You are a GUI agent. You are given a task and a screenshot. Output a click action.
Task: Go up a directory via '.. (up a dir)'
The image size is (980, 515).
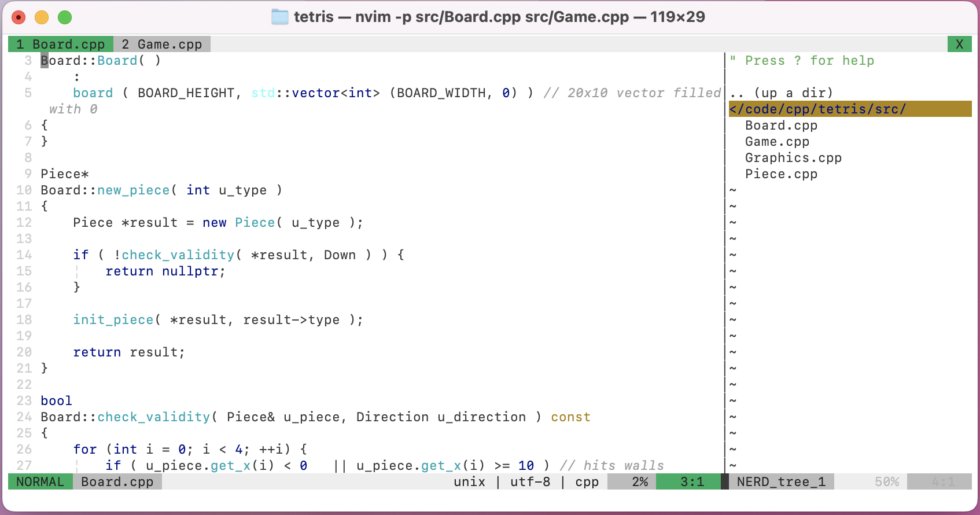781,93
